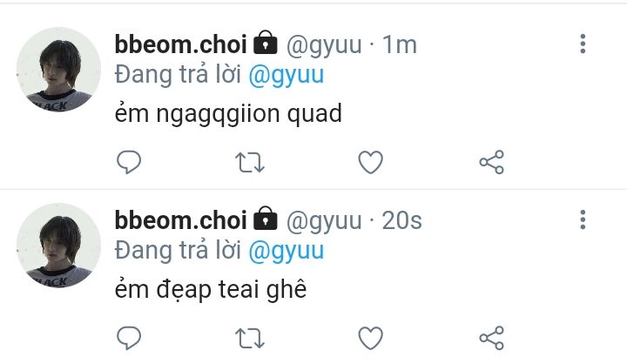Share the 'ẻm đẹap teai ghê' tweet
Screen dimensions: 627x364
coord(491,338)
